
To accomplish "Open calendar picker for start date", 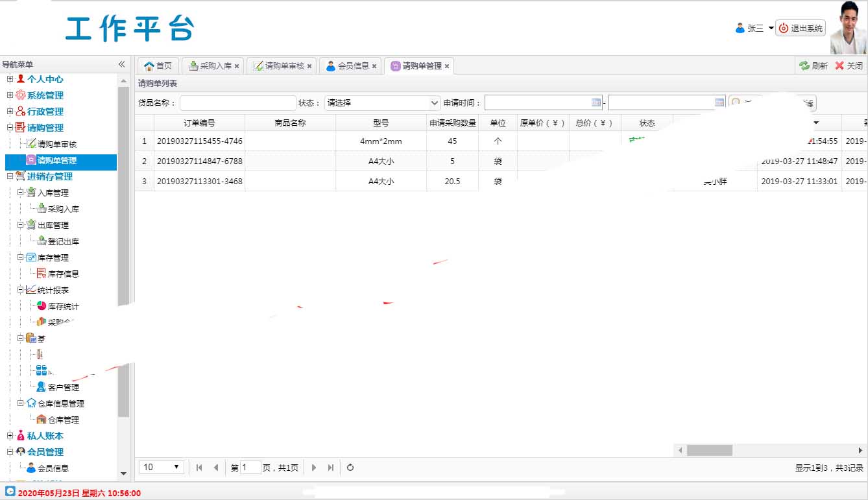I will [x=596, y=102].
